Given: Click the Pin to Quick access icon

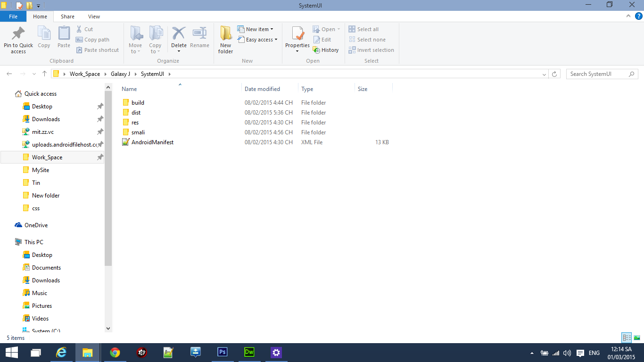Looking at the screenshot, I should tap(18, 33).
